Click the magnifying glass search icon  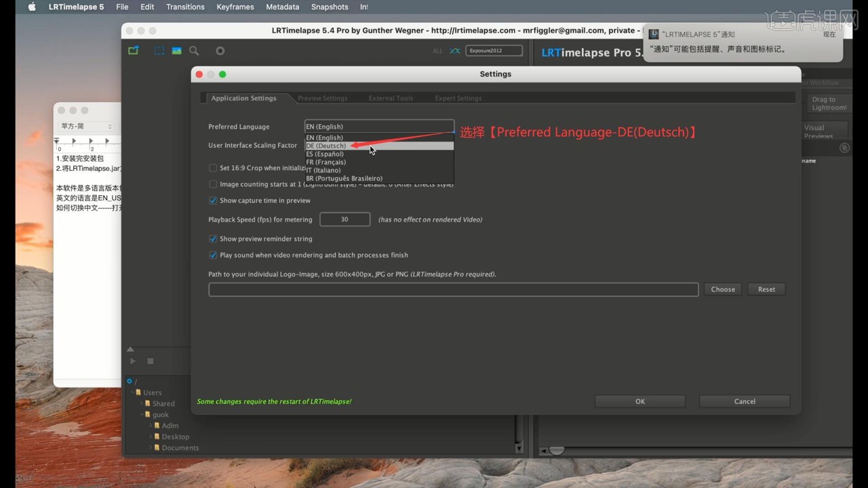click(194, 51)
